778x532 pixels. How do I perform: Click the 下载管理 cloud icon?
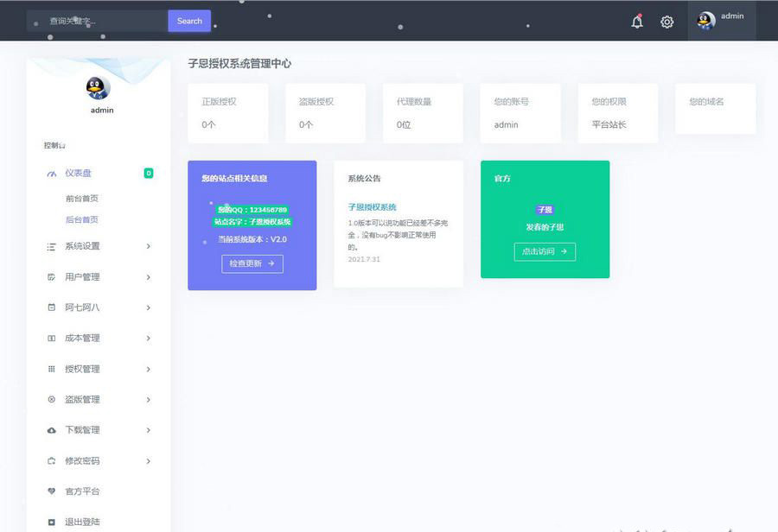[51, 430]
